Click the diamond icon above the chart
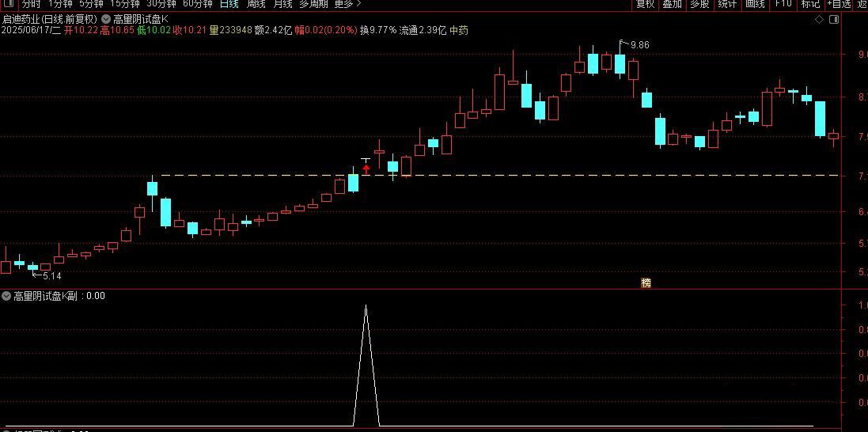868x432 pixels. (819, 19)
